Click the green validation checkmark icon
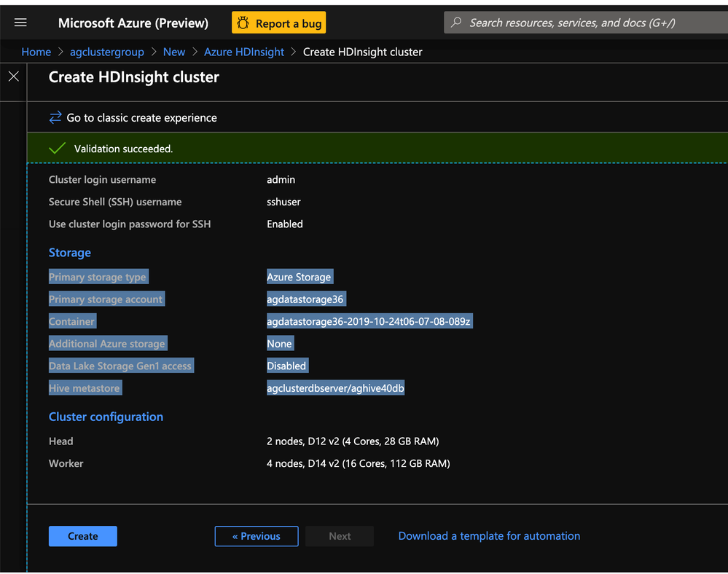728x574 pixels. point(57,149)
